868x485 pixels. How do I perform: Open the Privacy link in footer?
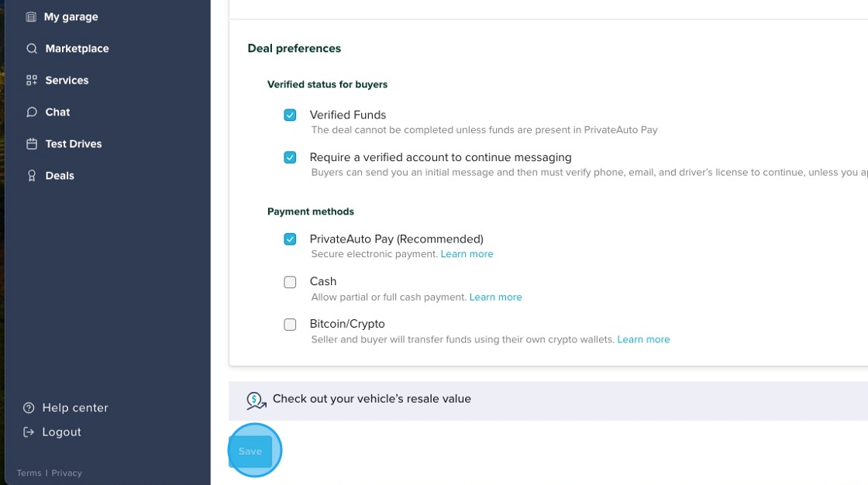67,473
